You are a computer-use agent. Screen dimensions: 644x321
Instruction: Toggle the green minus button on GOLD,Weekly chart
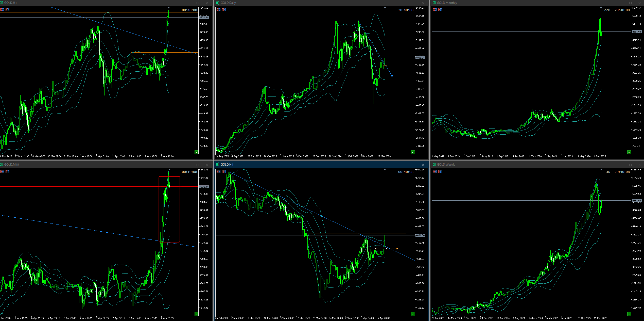[629, 314]
